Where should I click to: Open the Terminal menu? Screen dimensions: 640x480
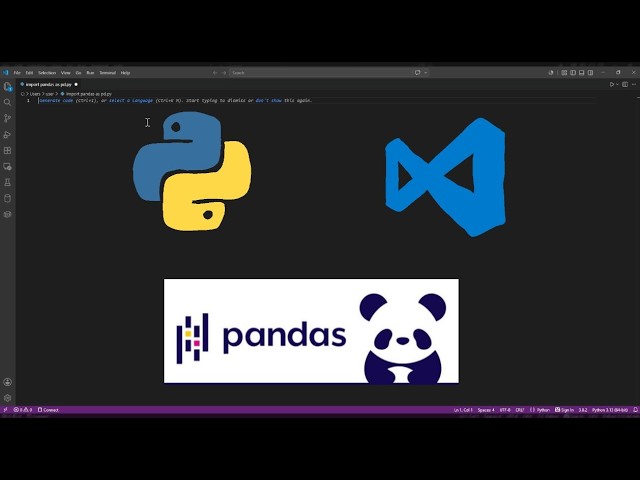point(108,73)
